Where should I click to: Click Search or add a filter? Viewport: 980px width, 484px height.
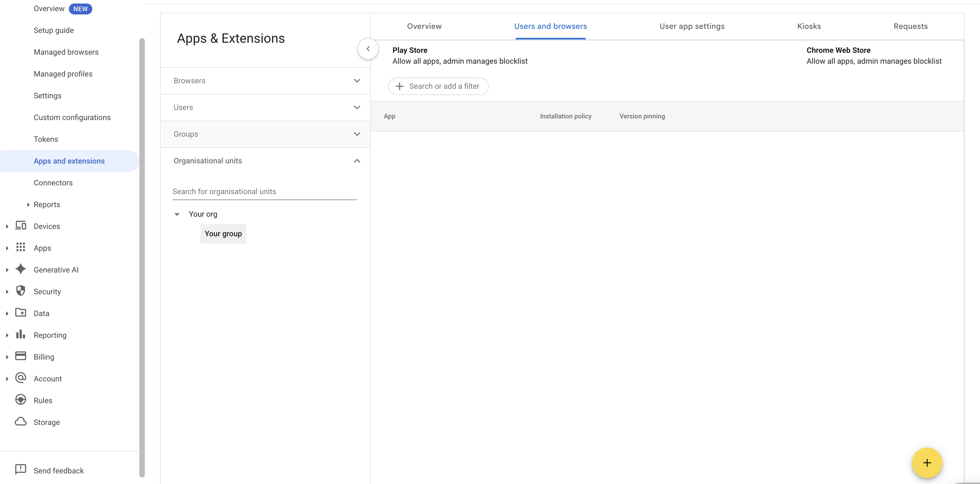pyautogui.click(x=438, y=86)
